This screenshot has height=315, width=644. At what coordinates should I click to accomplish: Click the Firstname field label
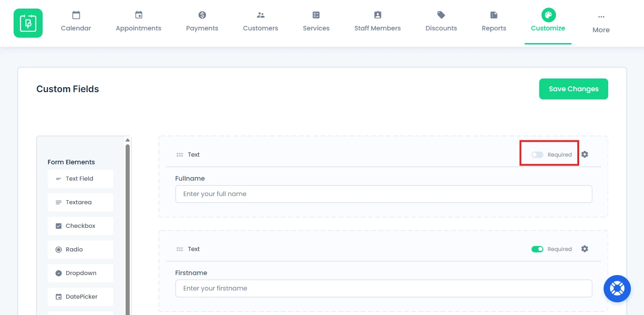[191, 273]
